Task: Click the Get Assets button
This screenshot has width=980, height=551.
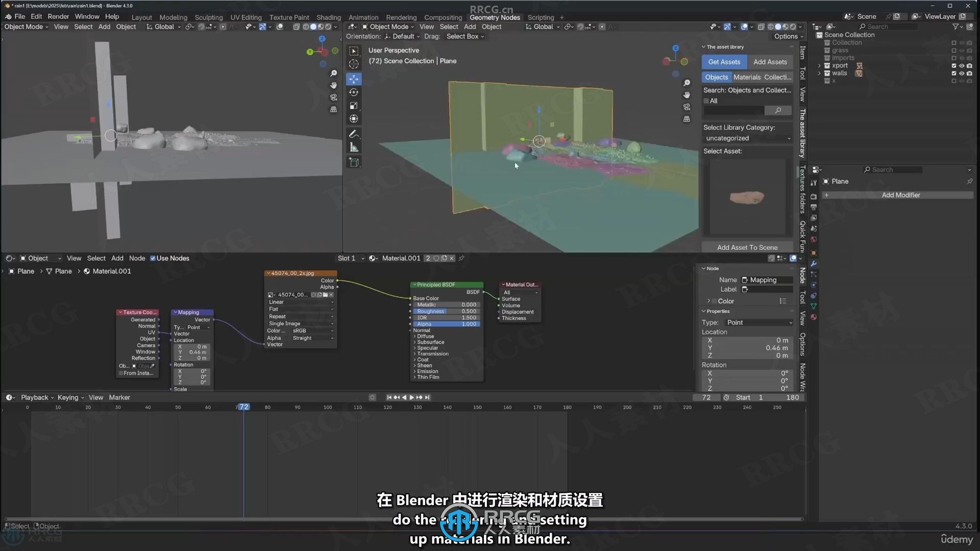Action: [724, 62]
